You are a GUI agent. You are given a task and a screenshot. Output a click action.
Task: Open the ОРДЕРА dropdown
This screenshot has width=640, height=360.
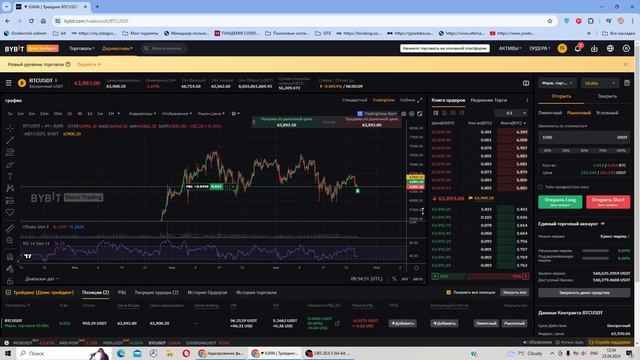pyautogui.click(x=540, y=49)
